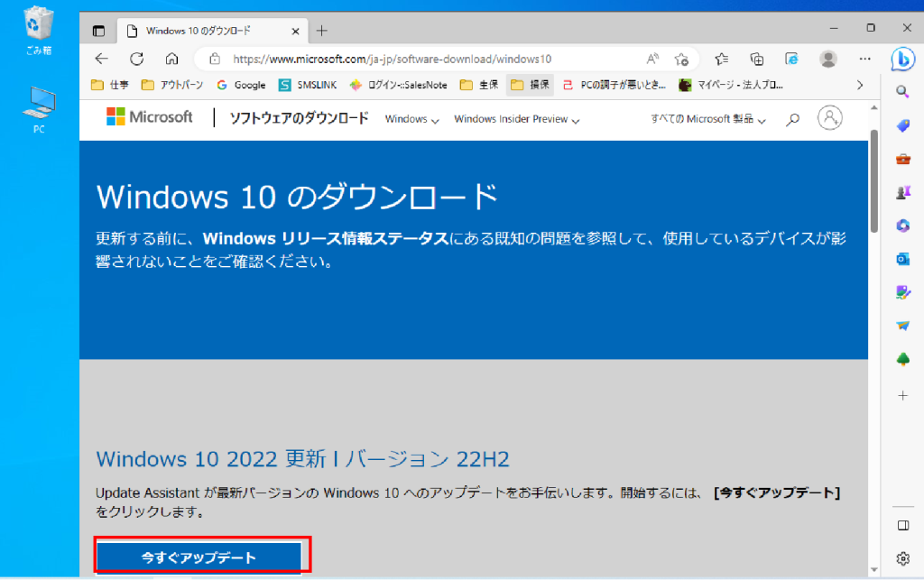Select the PC desktop icon

click(39, 110)
